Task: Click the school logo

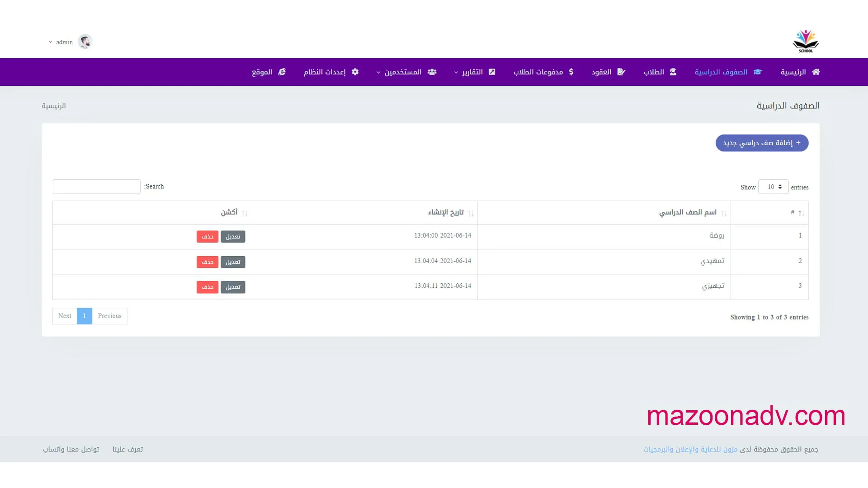Action: [x=806, y=41]
